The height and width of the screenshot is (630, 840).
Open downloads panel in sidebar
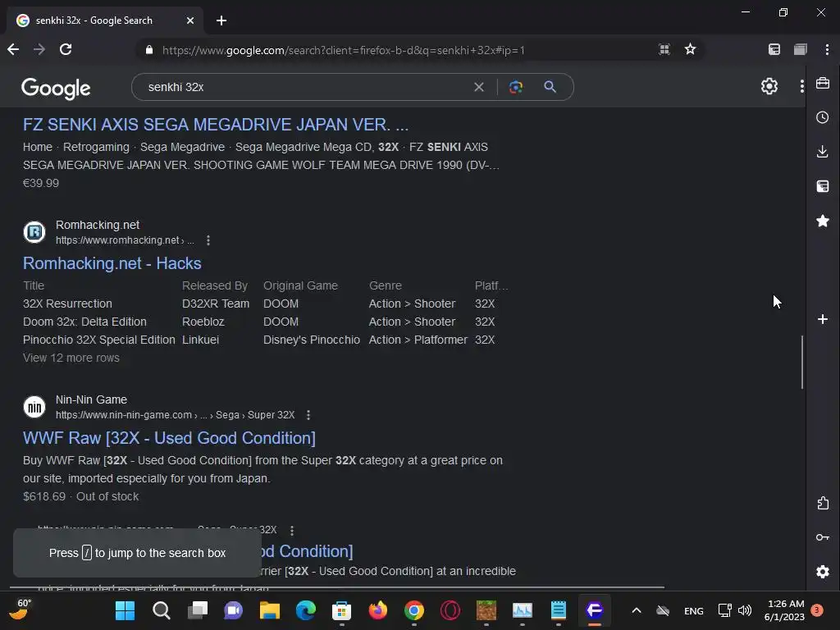823,152
